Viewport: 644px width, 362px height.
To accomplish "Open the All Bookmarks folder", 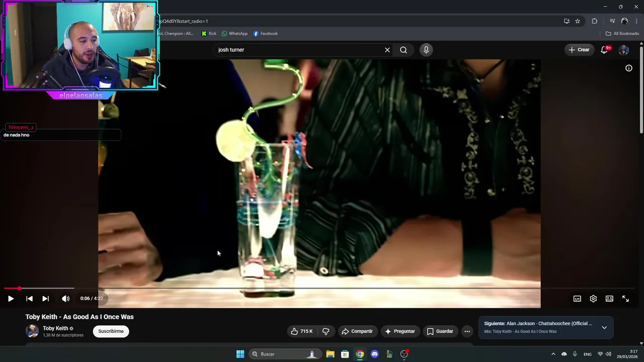I will click(622, 34).
